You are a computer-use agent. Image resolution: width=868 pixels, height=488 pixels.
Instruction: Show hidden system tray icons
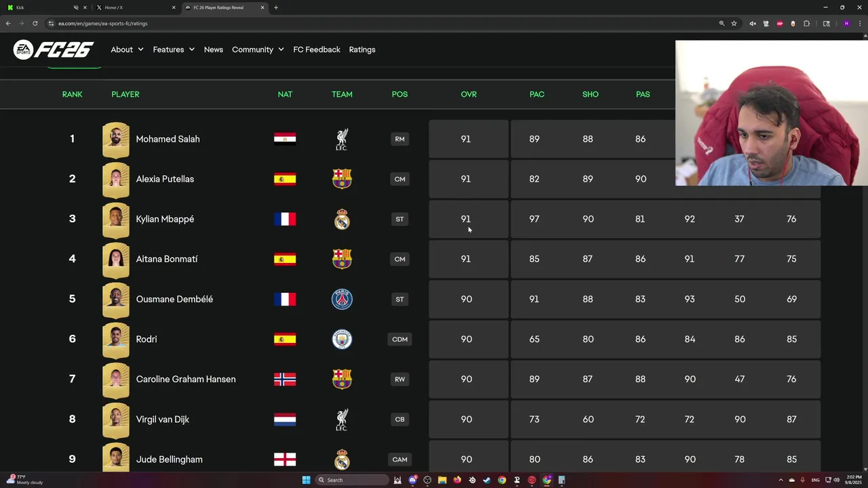click(781, 480)
